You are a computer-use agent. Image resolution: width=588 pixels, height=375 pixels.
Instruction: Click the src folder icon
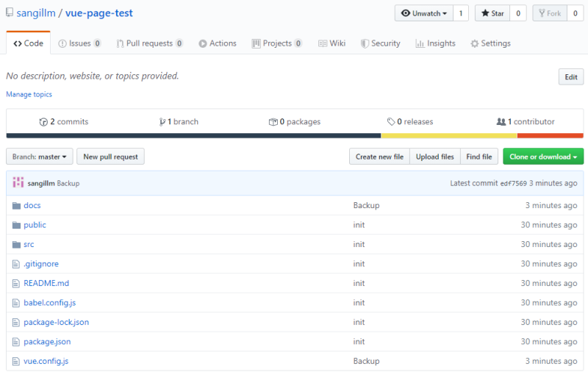click(x=16, y=245)
